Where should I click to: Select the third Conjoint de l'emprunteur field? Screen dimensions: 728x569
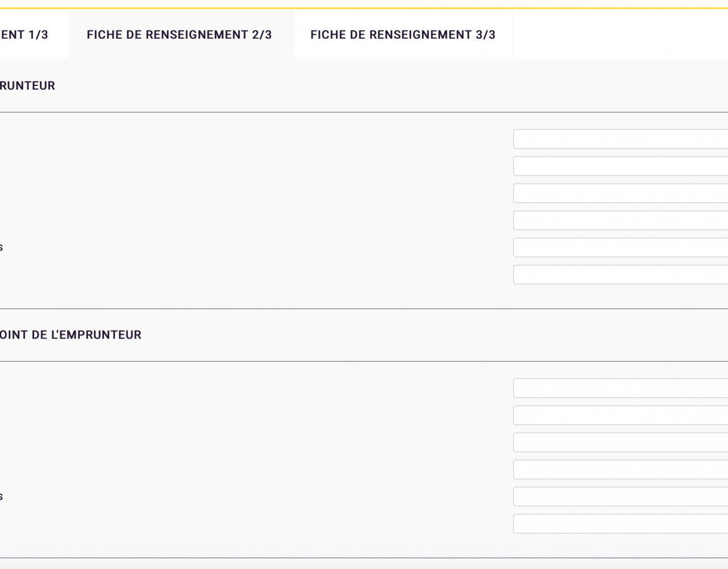[x=621, y=443]
